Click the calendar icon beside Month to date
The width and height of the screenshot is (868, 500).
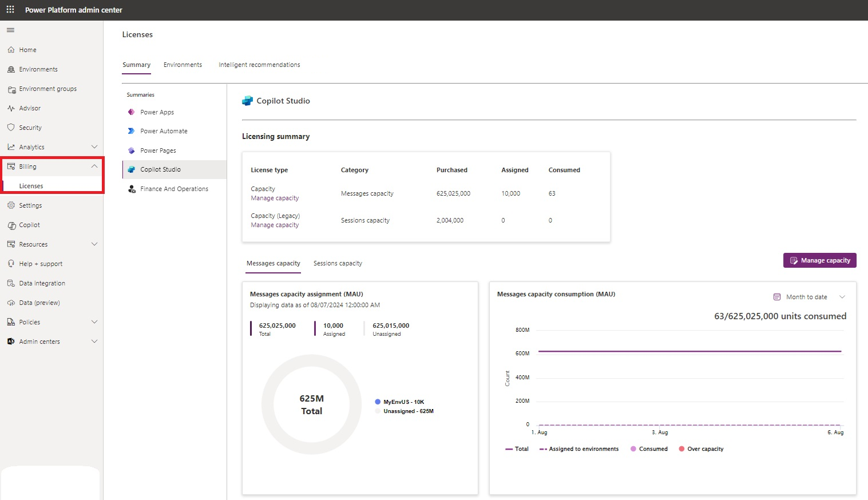click(x=777, y=297)
